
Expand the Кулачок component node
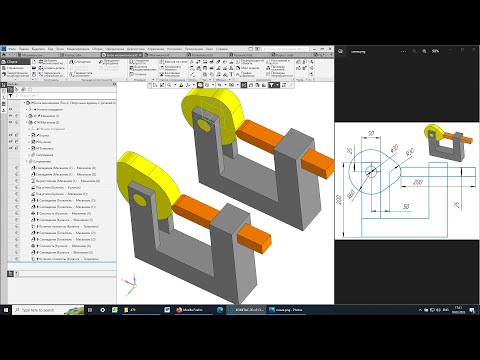[x=29, y=142]
